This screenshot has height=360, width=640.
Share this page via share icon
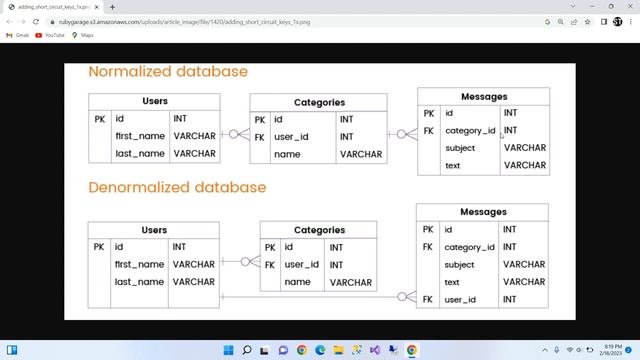coord(574,22)
